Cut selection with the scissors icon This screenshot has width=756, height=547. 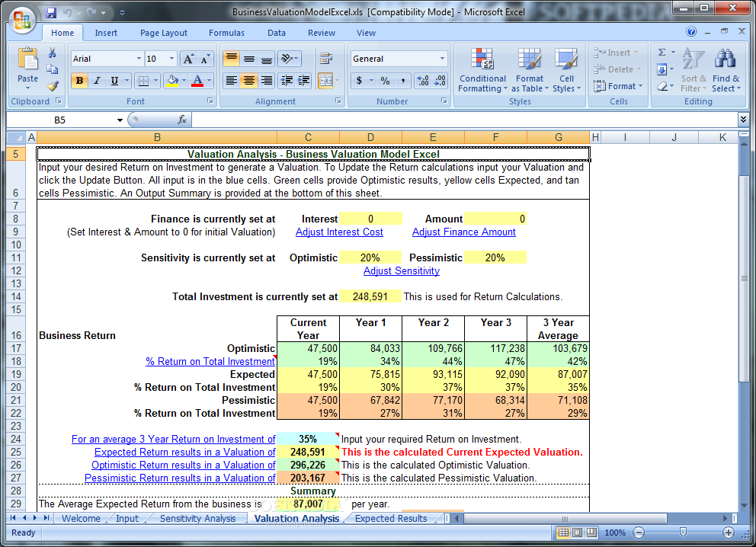point(52,53)
